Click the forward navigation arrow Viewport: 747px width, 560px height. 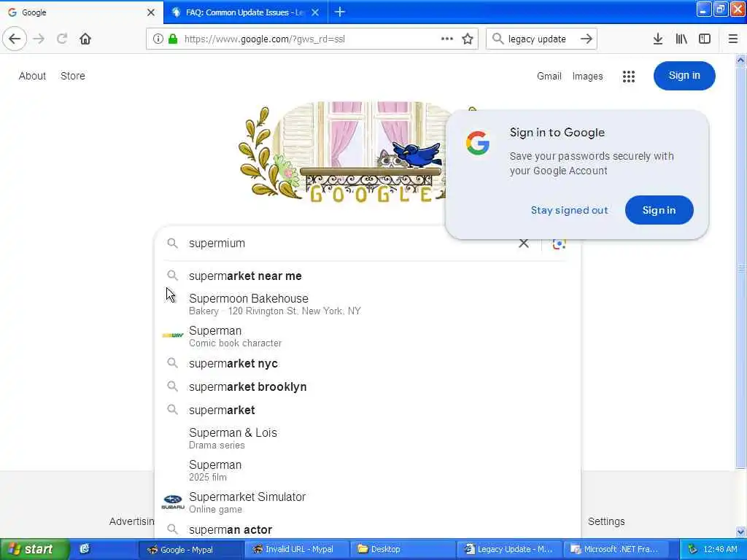[x=39, y=39]
